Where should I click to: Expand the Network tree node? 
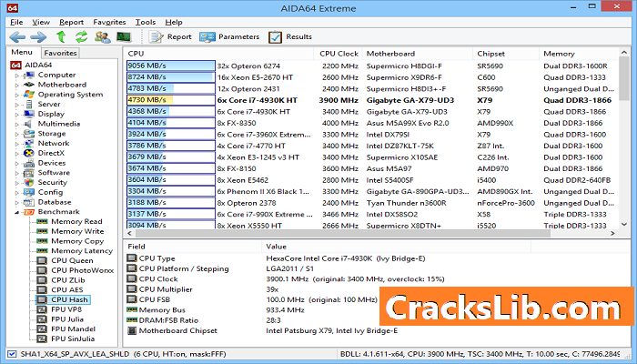(x=17, y=144)
